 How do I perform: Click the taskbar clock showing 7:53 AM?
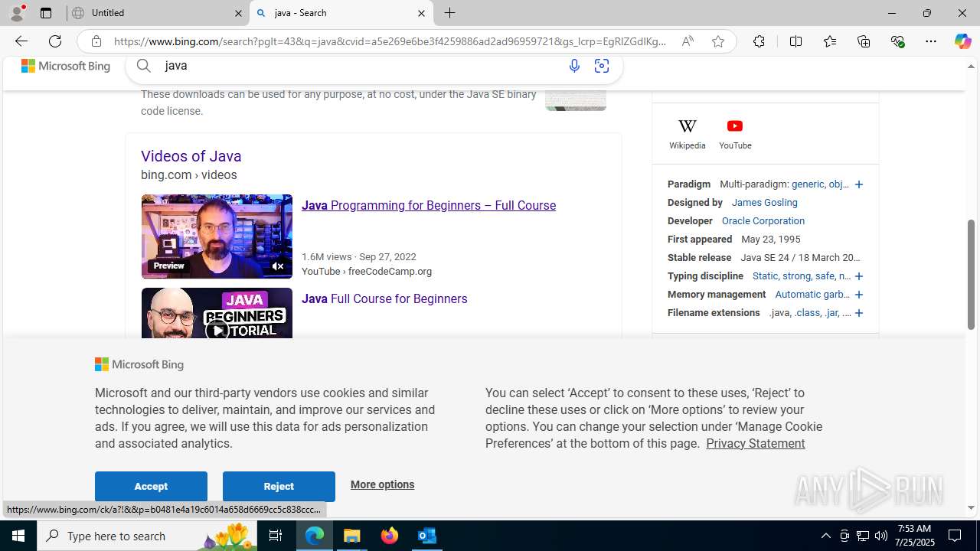tap(913, 536)
